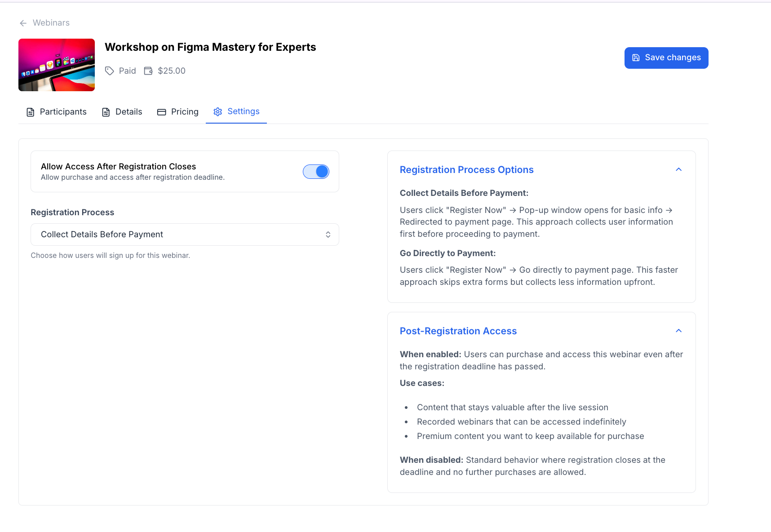The width and height of the screenshot is (771, 532).
Task: Open the Participants tab
Action: coord(62,112)
